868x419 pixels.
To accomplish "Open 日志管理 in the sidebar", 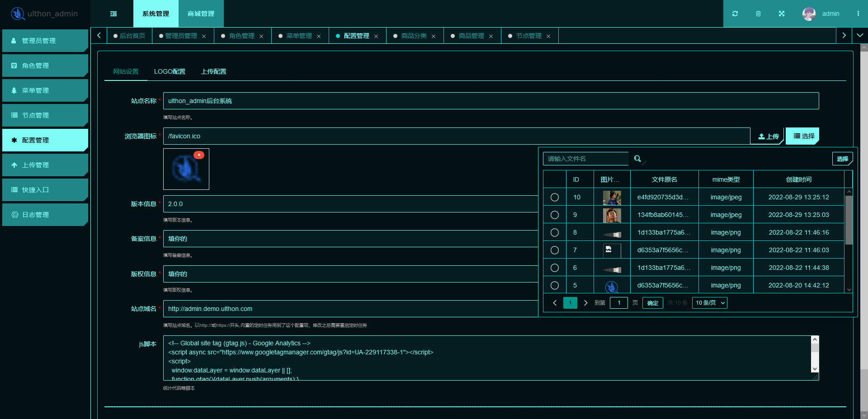I will (45, 215).
